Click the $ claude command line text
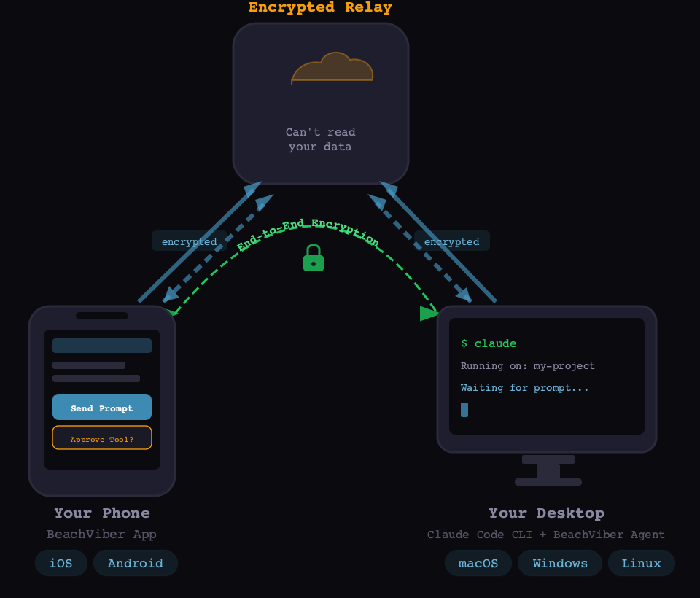 click(x=488, y=343)
